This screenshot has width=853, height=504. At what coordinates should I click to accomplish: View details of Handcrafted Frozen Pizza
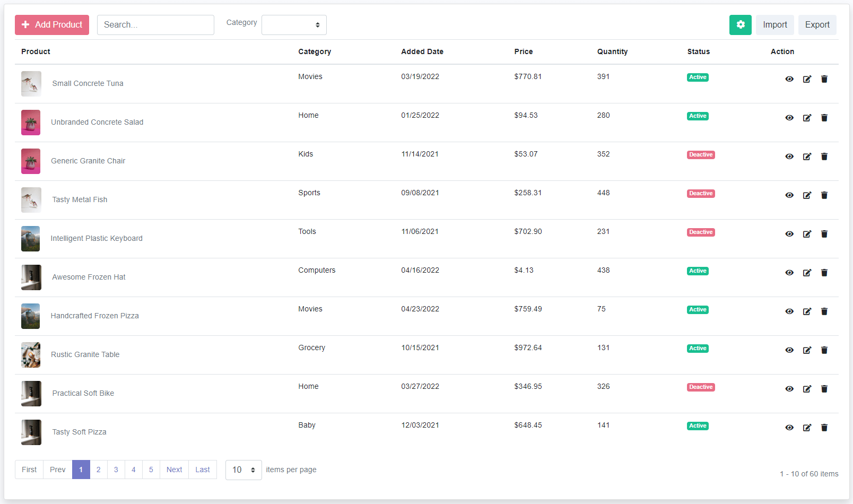pyautogui.click(x=789, y=311)
